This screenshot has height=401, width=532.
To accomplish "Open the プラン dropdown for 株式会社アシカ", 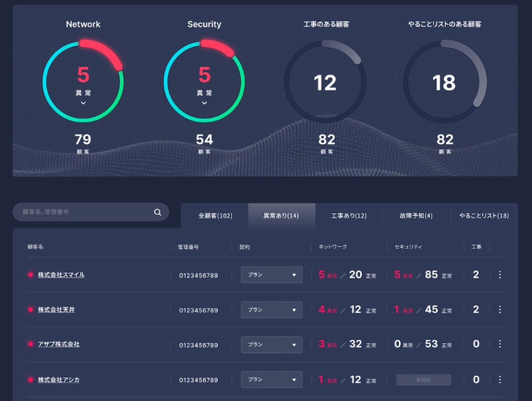I will pos(271,379).
